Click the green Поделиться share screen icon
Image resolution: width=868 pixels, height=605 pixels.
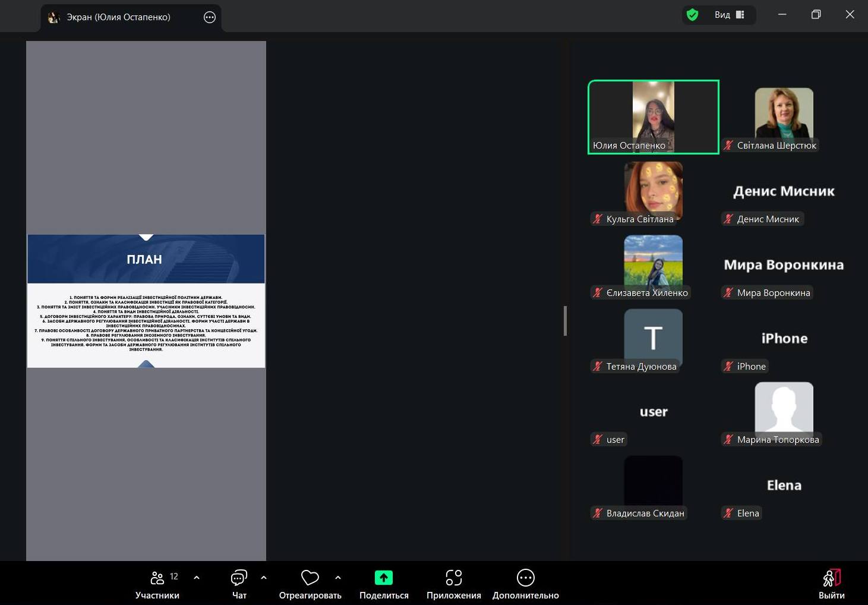(383, 578)
